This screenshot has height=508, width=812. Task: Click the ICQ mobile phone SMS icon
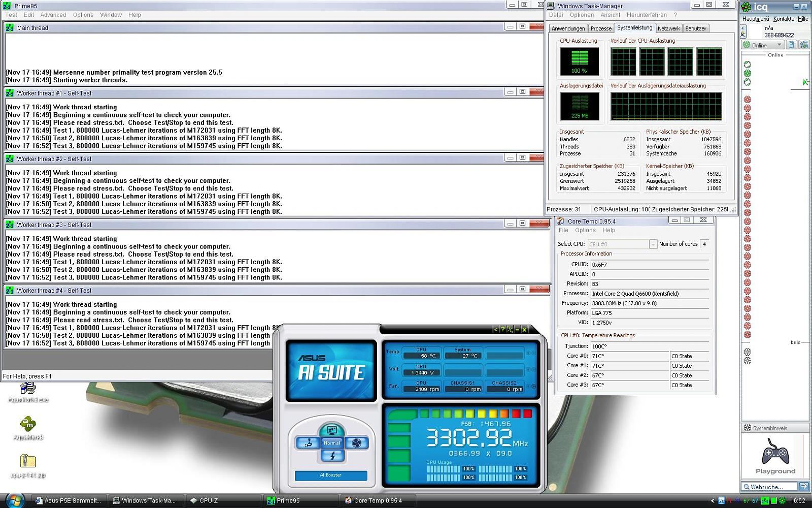pos(791,45)
